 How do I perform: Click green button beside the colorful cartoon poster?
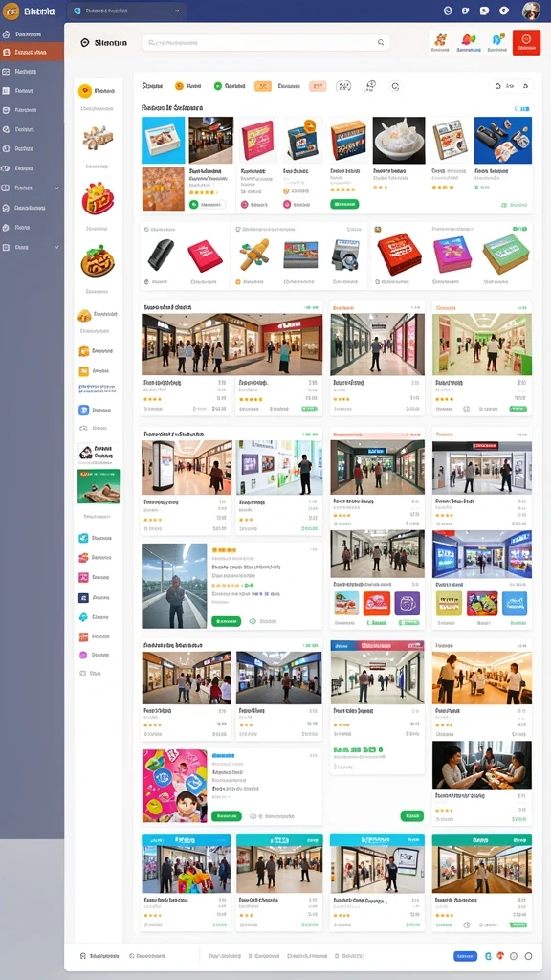pos(226,815)
